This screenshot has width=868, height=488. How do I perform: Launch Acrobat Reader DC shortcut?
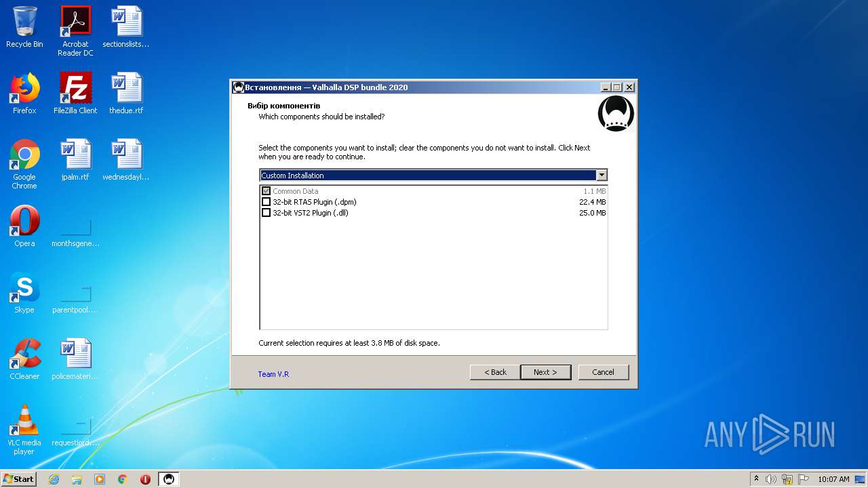(x=75, y=30)
